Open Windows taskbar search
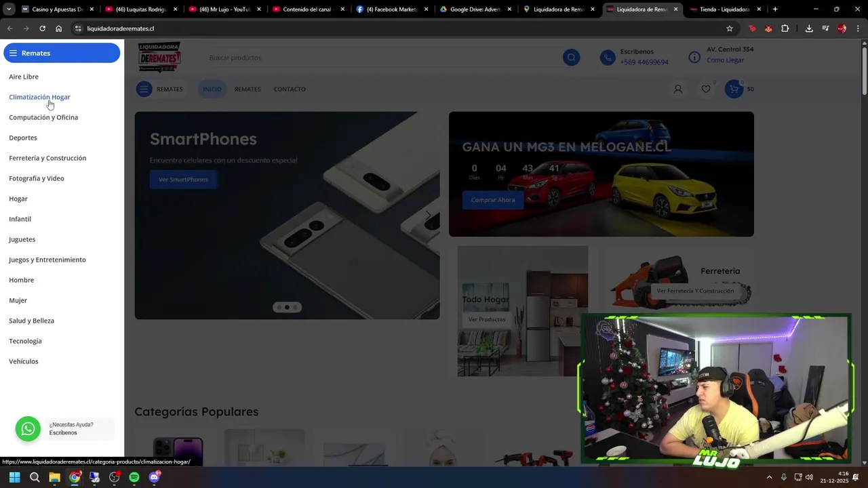 35,477
